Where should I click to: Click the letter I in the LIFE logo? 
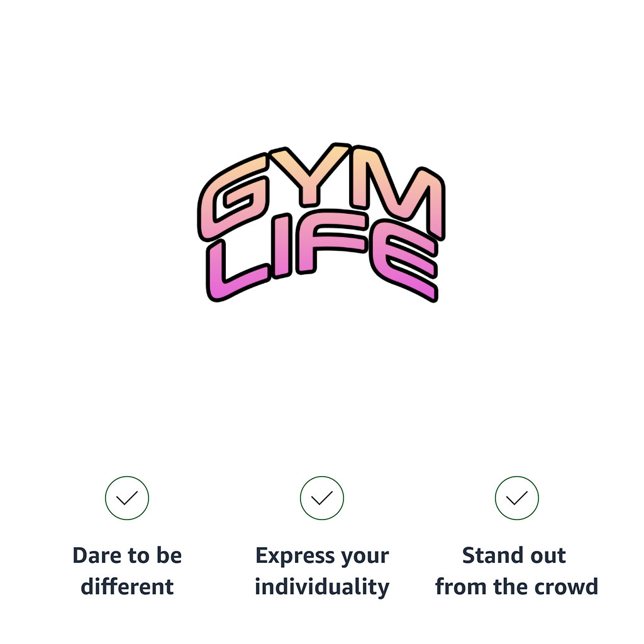[x=282, y=247]
